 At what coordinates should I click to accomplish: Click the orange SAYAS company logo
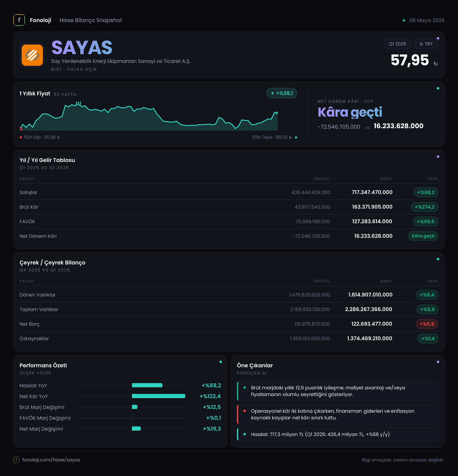pos(32,55)
